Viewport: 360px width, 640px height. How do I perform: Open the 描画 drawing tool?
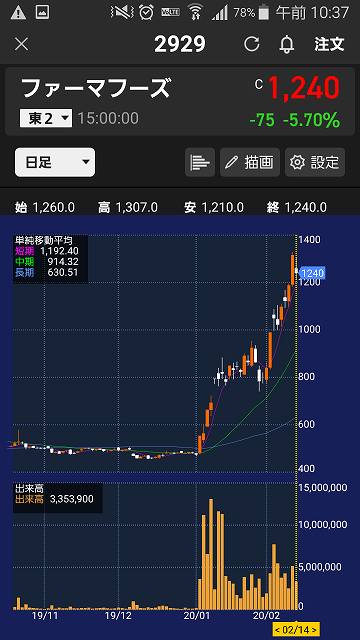pos(250,162)
